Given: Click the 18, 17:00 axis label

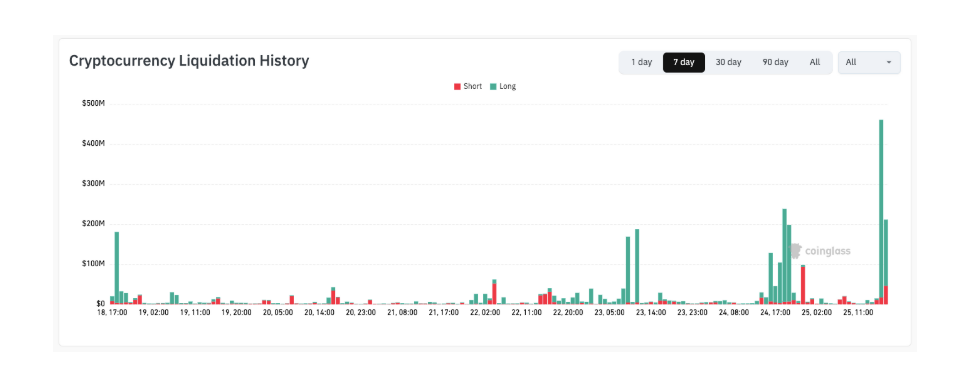Looking at the screenshot, I should coord(112,313).
